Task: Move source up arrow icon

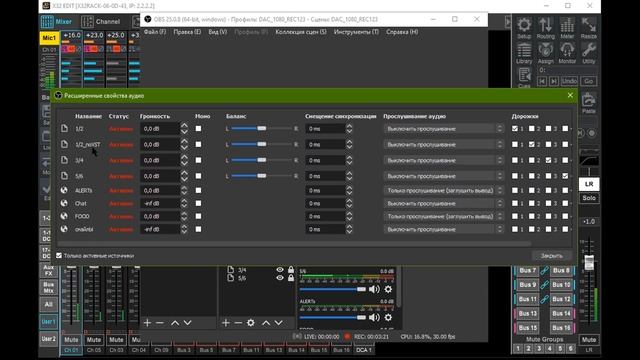Action: coord(266,323)
